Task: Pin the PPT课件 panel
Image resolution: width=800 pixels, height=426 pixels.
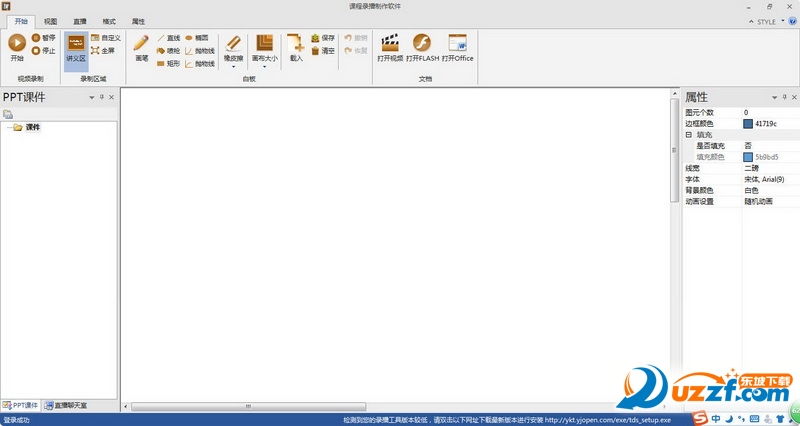Action: coord(102,97)
